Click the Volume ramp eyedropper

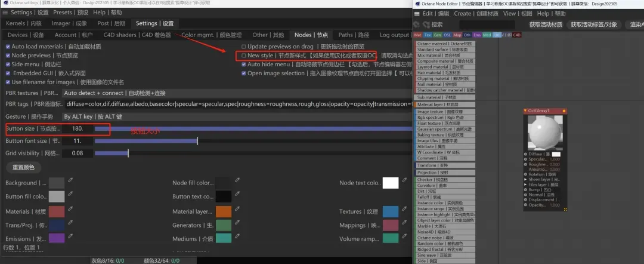pyautogui.click(x=404, y=236)
